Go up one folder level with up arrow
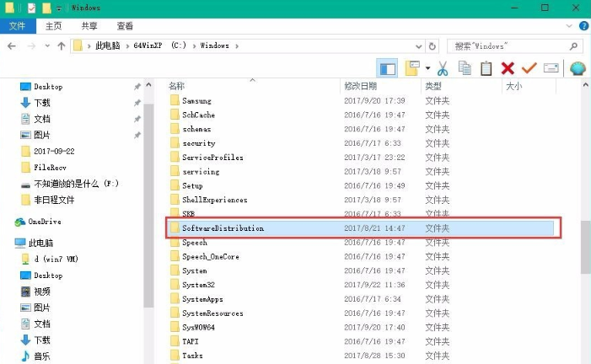This screenshot has width=591, height=364. pos(61,46)
